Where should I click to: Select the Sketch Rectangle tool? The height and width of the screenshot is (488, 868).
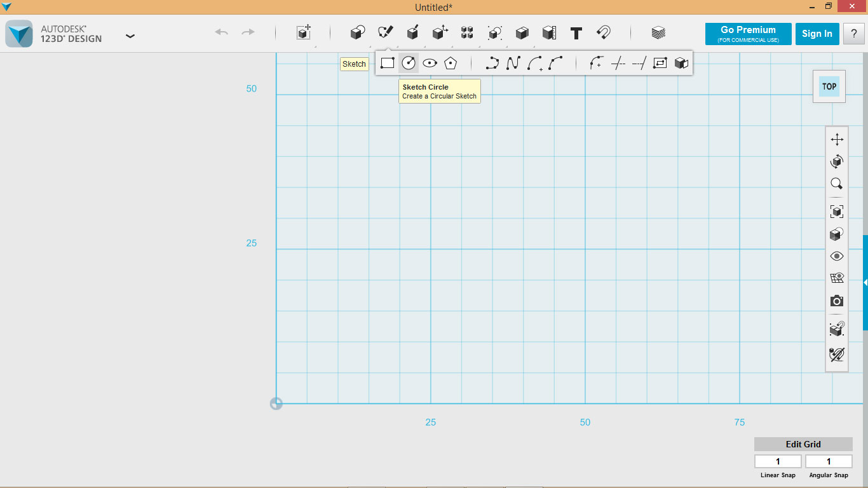coord(386,62)
